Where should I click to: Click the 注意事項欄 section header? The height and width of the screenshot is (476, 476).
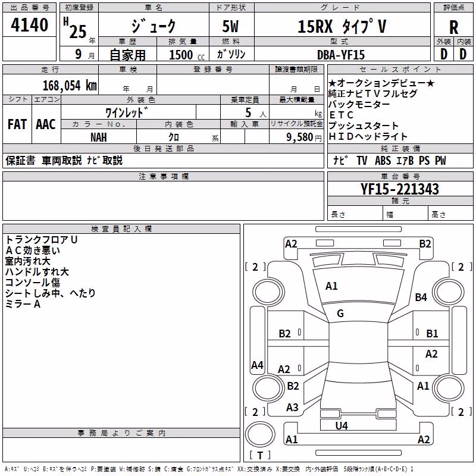coord(163,176)
